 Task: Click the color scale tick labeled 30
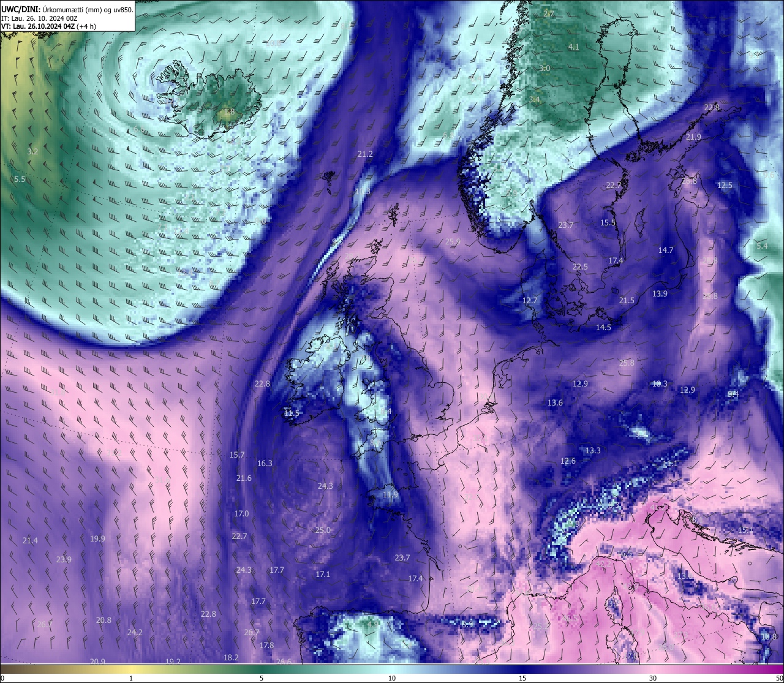coord(653,678)
